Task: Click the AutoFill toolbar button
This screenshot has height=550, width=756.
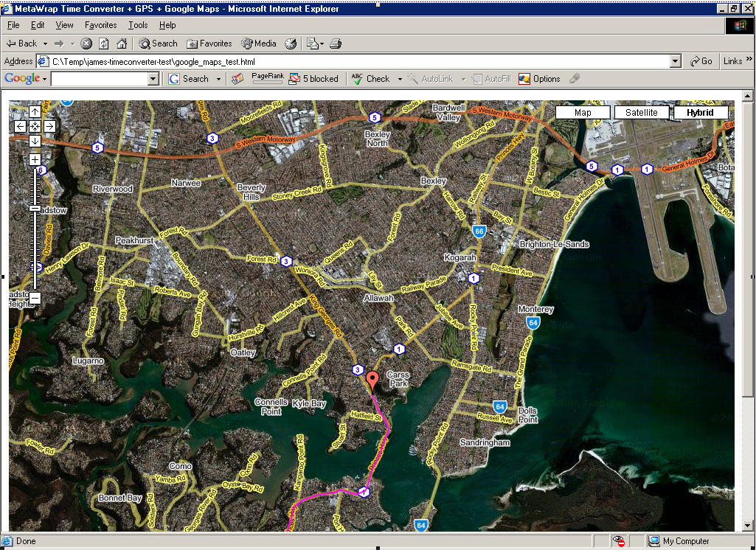Action: point(491,79)
